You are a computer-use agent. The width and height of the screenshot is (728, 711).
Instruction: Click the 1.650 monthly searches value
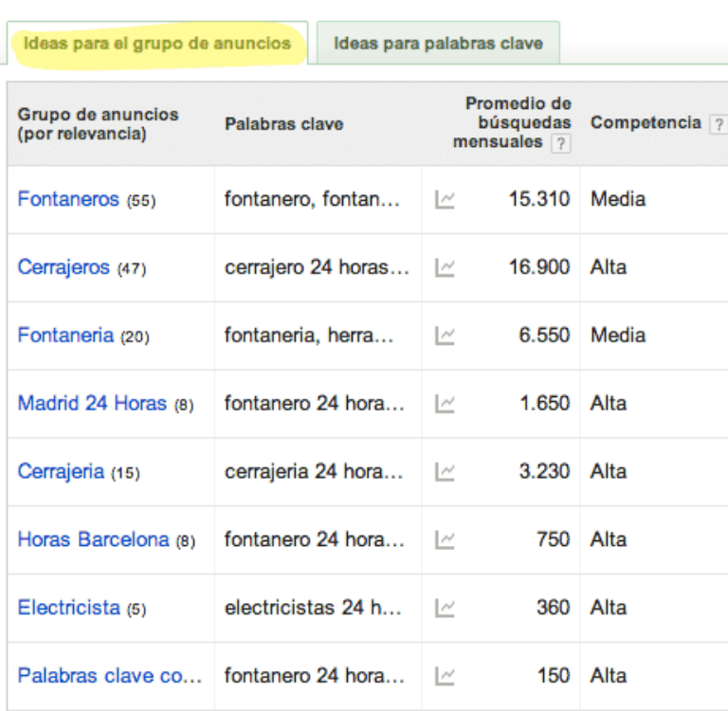click(545, 403)
